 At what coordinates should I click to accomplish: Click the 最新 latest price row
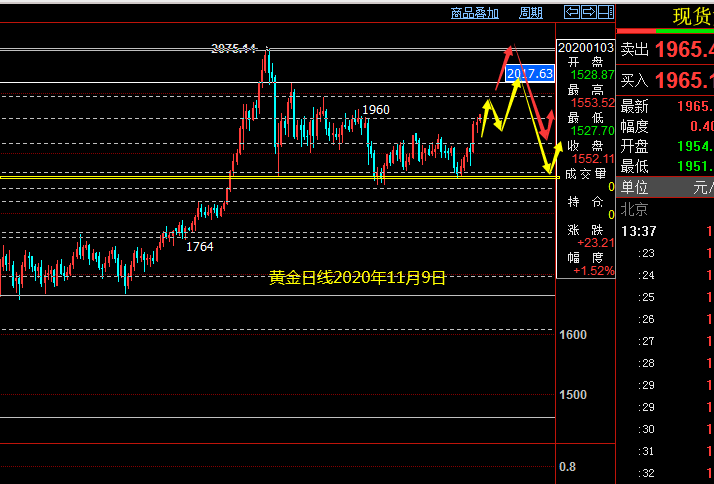click(x=665, y=106)
